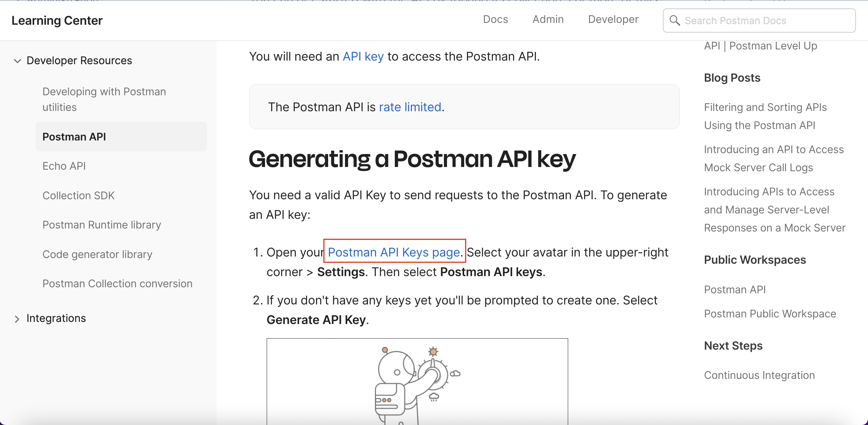Open Developing with Postman utilities page
Image resolution: width=868 pixels, height=425 pixels.
(104, 99)
